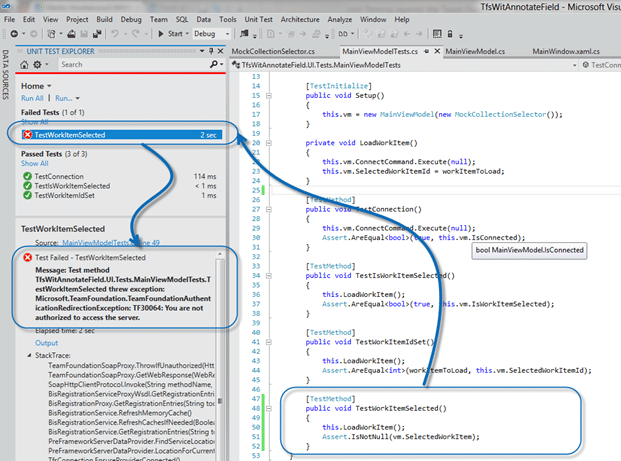Click the BisRegistrationService.RefreshMemoryCache stack line
Viewport: 621px width, 461px height.
point(120,413)
